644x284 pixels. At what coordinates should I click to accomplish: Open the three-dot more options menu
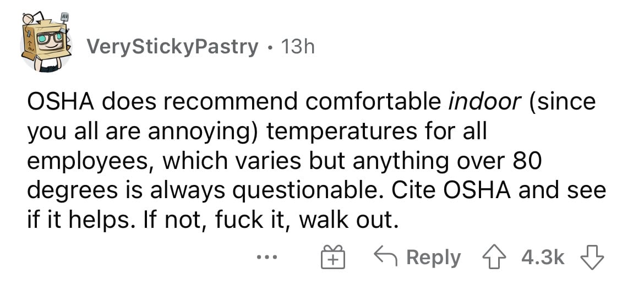(267, 258)
